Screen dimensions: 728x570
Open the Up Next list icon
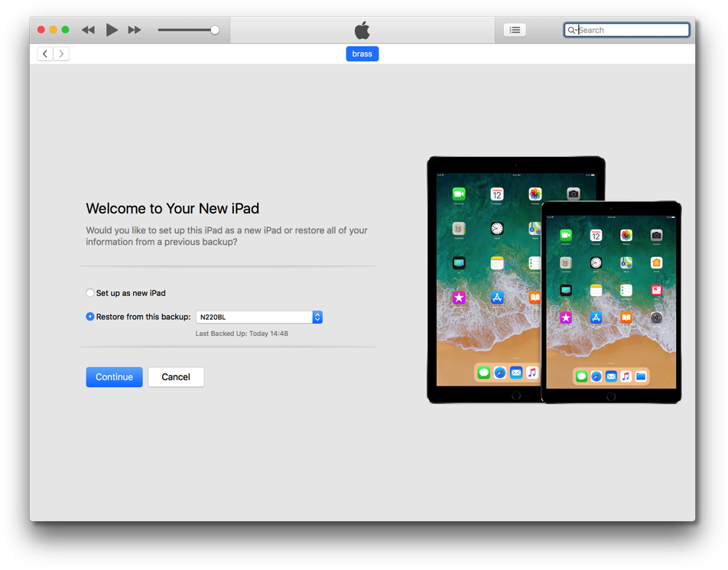coord(515,30)
